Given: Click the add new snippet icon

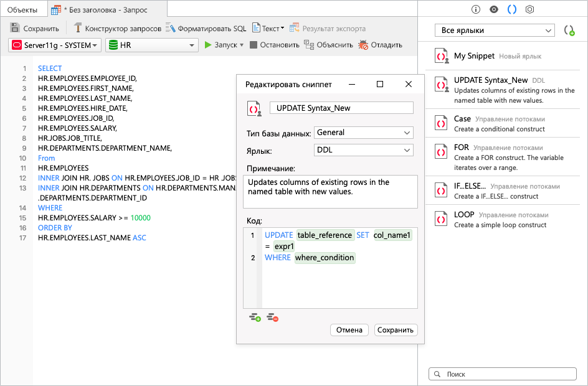Looking at the screenshot, I should coord(569,31).
